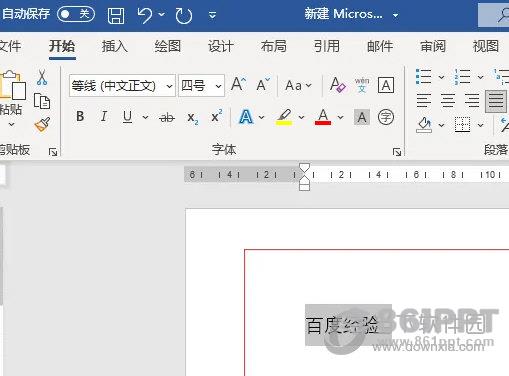Center align text

[x=448, y=100]
